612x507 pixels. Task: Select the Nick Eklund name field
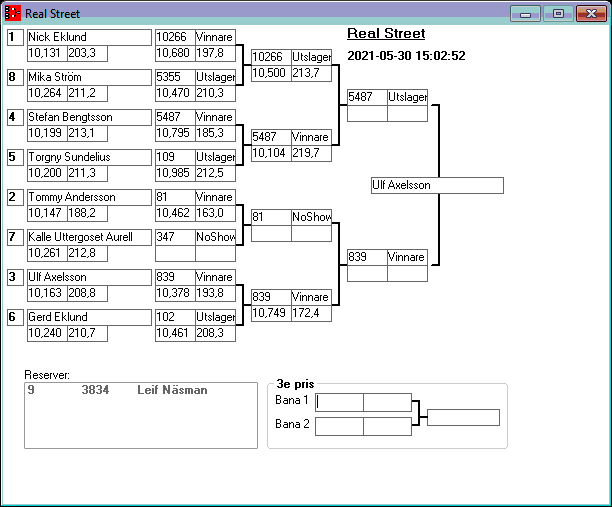[88, 37]
